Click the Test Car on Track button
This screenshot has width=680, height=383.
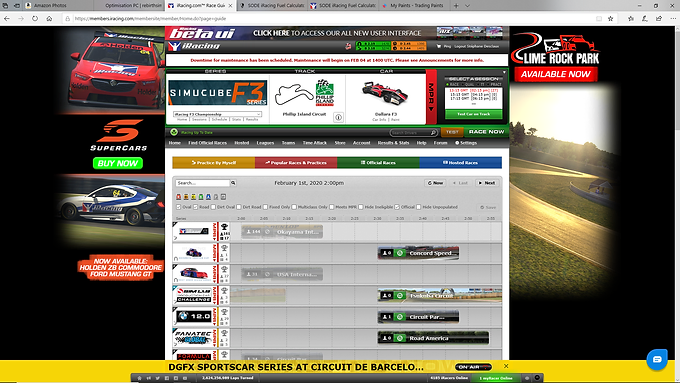tap(474, 114)
